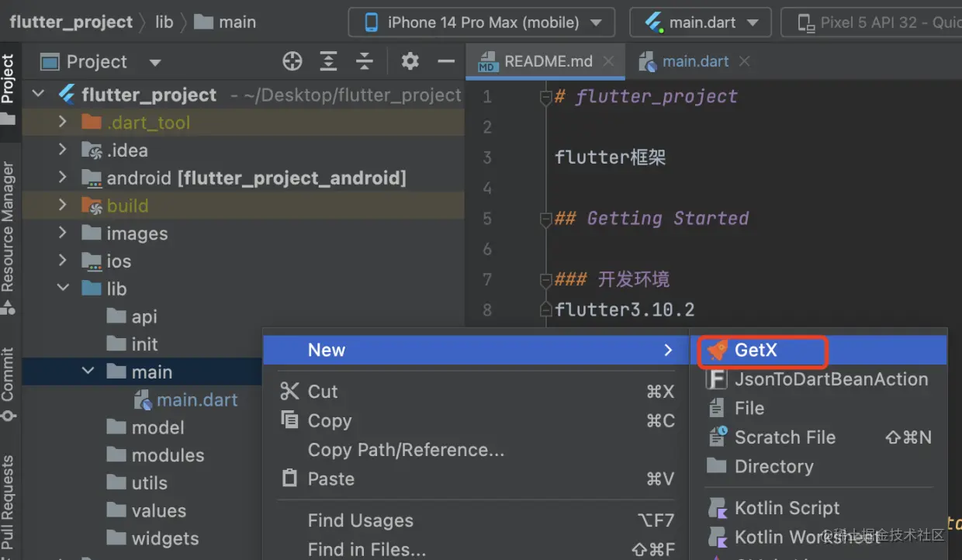Click the JsonToDartBeanAction F icon
Image resolution: width=962 pixels, height=560 pixels.
tap(718, 379)
